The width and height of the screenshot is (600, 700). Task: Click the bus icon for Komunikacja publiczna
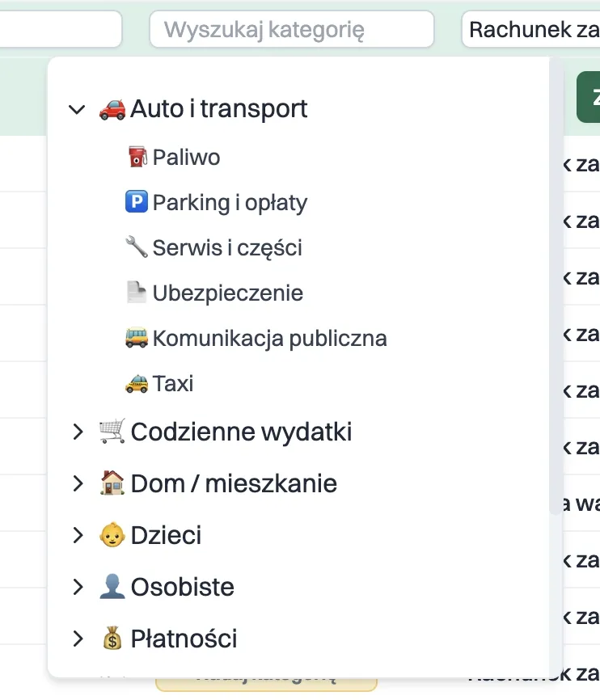click(x=138, y=338)
